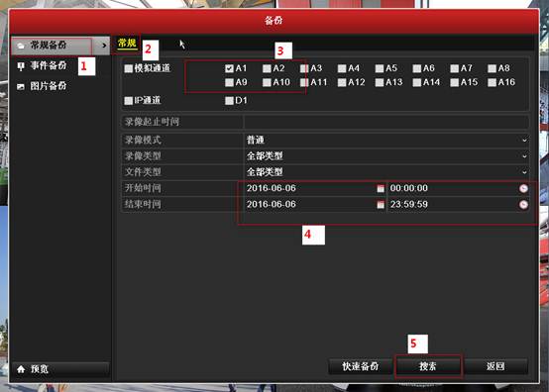Check the A6 channel checkbox

click(416, 68)
